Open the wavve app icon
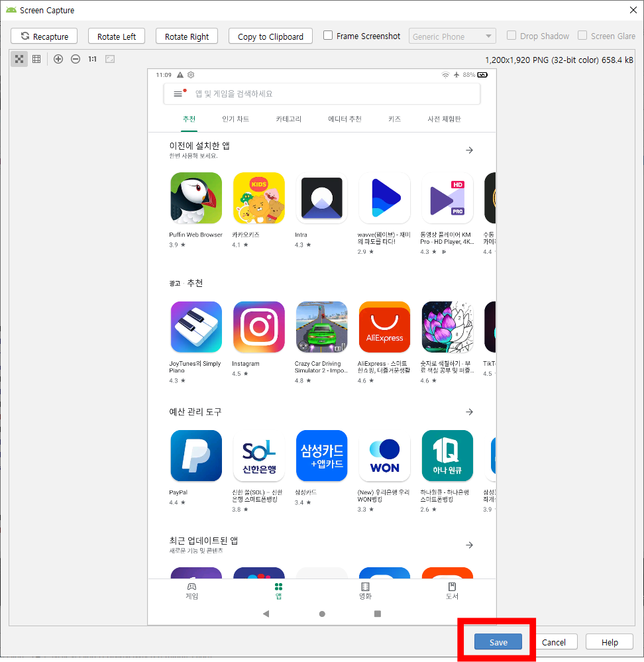This screenshot has width=644, height=662. coord(384,198)
